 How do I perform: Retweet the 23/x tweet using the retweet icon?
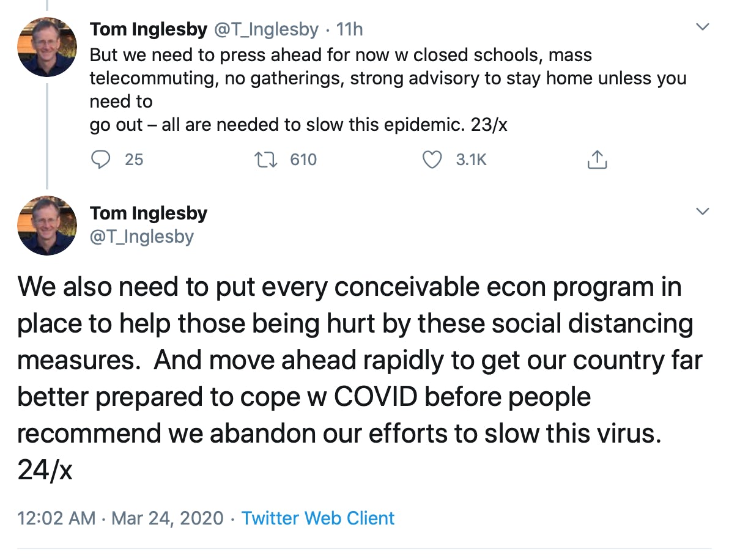click(266, 160)
